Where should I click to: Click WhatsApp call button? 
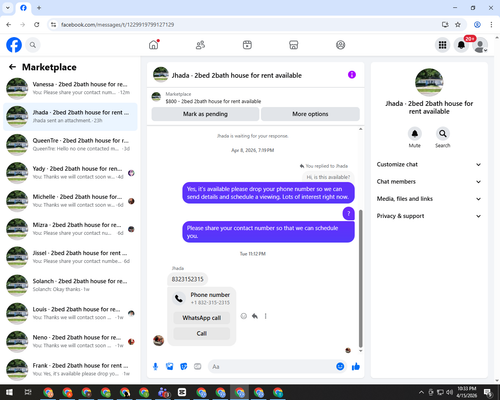[x=202, y=318]
